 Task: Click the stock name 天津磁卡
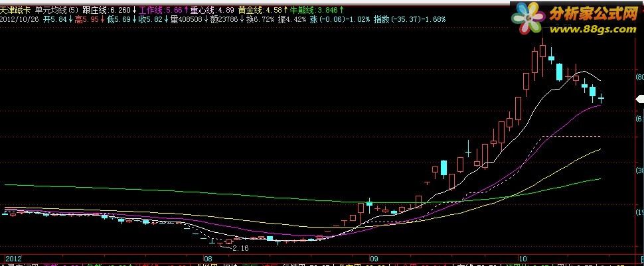tap(15, 9)
